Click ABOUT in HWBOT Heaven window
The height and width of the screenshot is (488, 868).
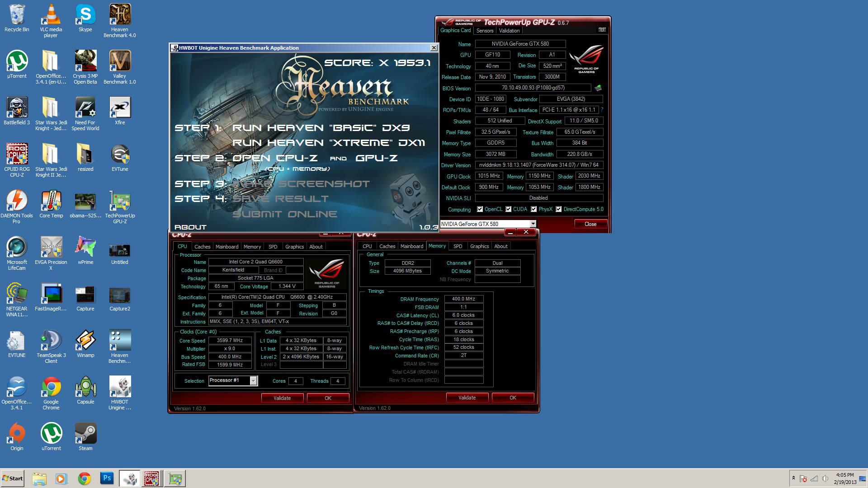tap(190, 227)
